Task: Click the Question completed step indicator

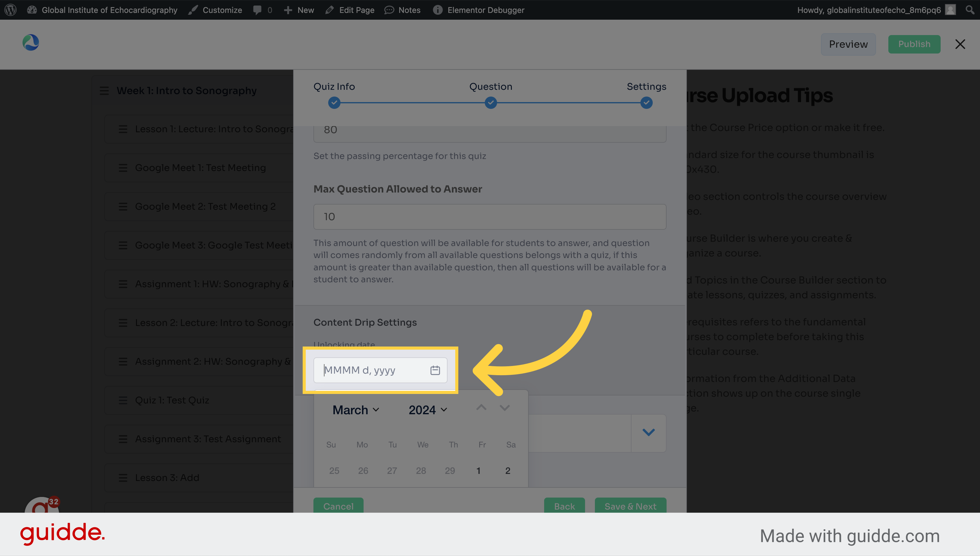Action: tap(490, 102)
